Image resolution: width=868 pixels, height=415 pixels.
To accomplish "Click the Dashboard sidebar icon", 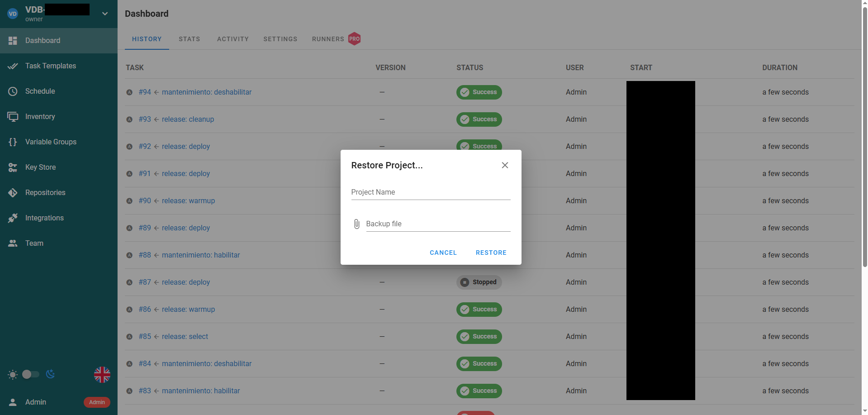I will 12,40.
